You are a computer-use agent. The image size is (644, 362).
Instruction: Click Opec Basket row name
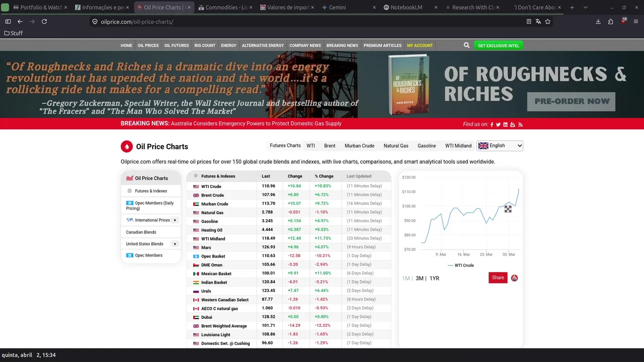[x=213, y=256]
